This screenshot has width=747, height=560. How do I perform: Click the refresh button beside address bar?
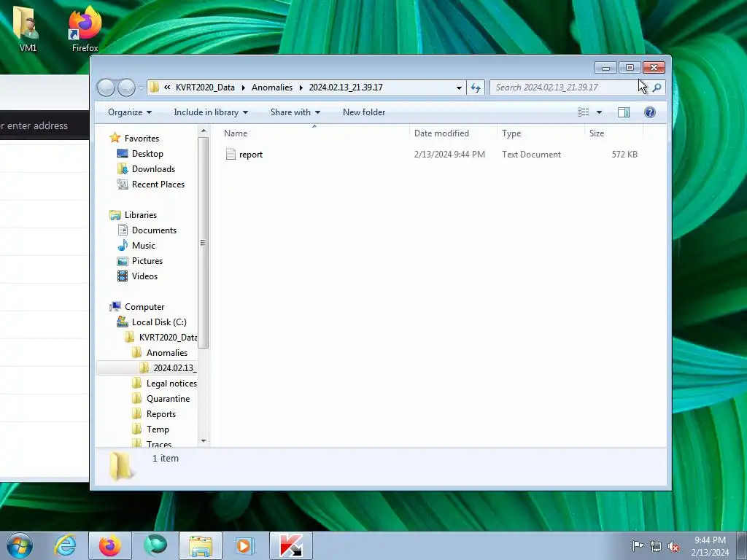[x=476, y=87]
